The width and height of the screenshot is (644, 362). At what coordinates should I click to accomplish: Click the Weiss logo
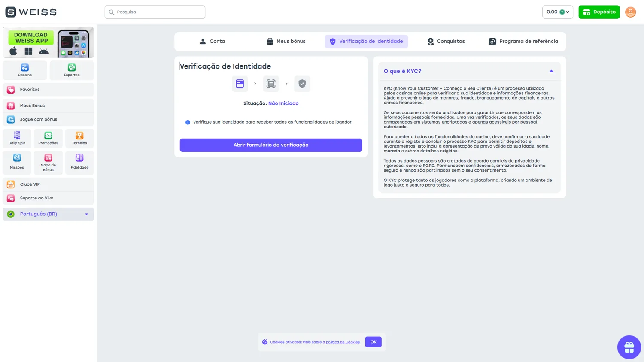coord(31,12)
